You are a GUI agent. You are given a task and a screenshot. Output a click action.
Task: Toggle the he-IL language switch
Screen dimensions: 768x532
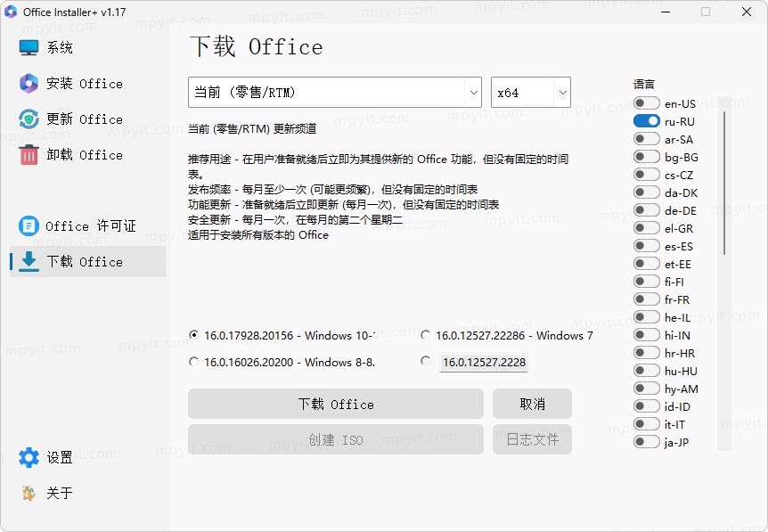click(x=647, y=317)
